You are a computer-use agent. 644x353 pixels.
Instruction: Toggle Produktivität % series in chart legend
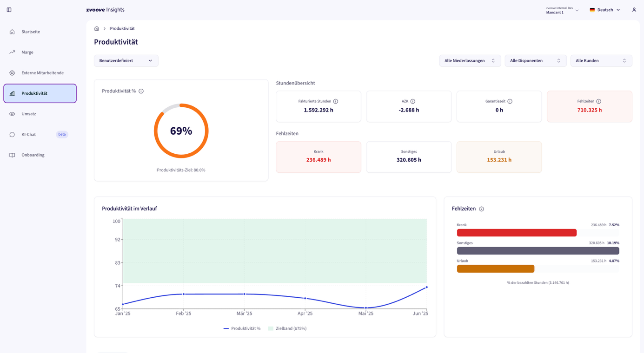point(242,328)
